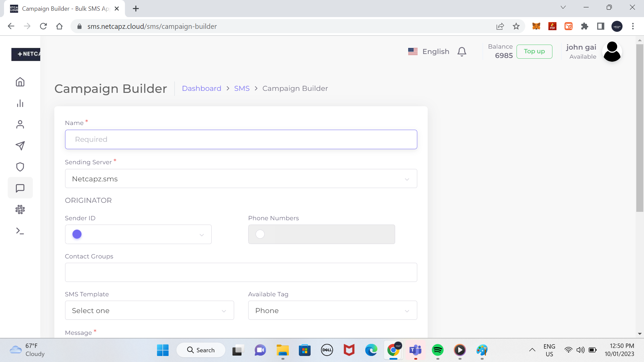644x362 pixels.
Task: Open the terminal developers sidebar icon
Action: 20,231
